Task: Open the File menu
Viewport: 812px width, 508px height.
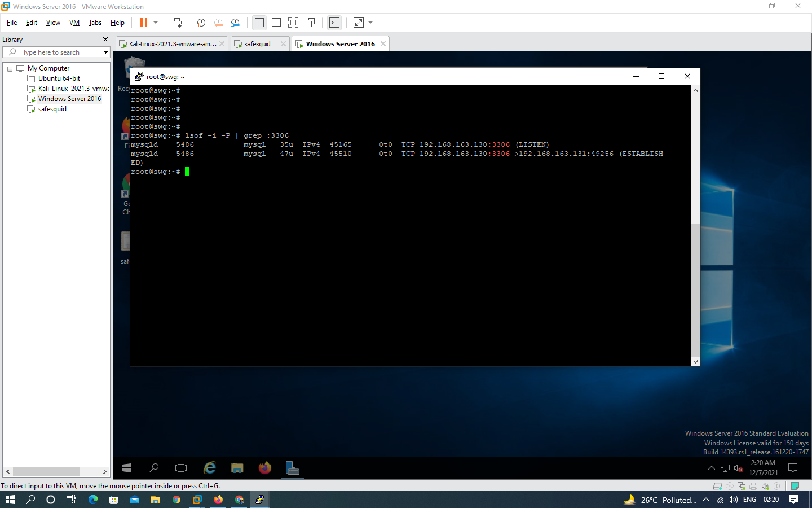Action: 12,23
